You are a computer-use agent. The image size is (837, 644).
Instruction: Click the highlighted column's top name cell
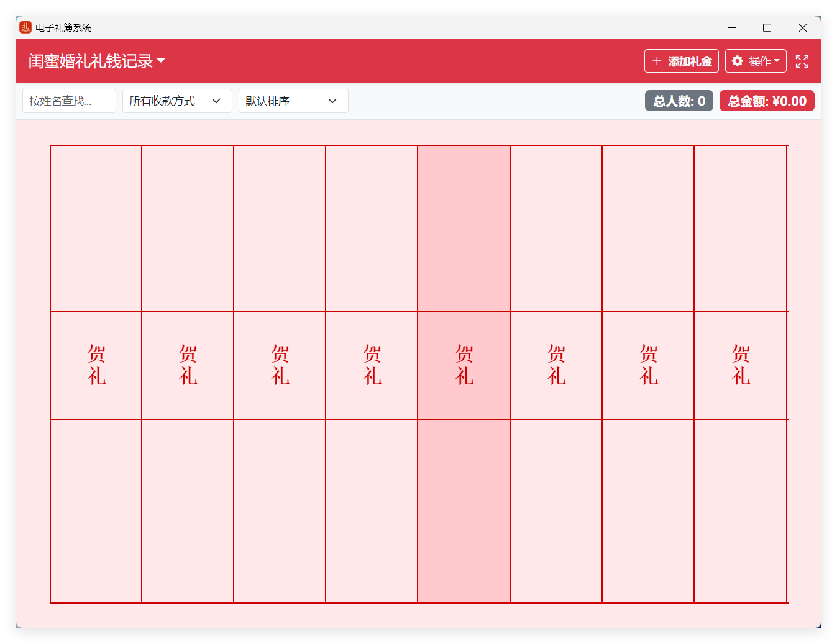click(x=464, y=229)
